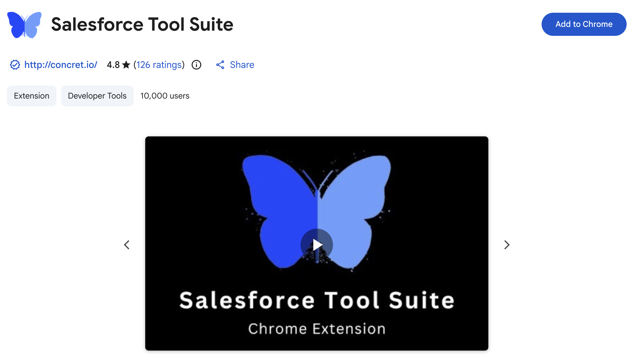This screenshot has height=363, width=644.
Task: Click the Add to Chrome button
Action: point(584,24)
